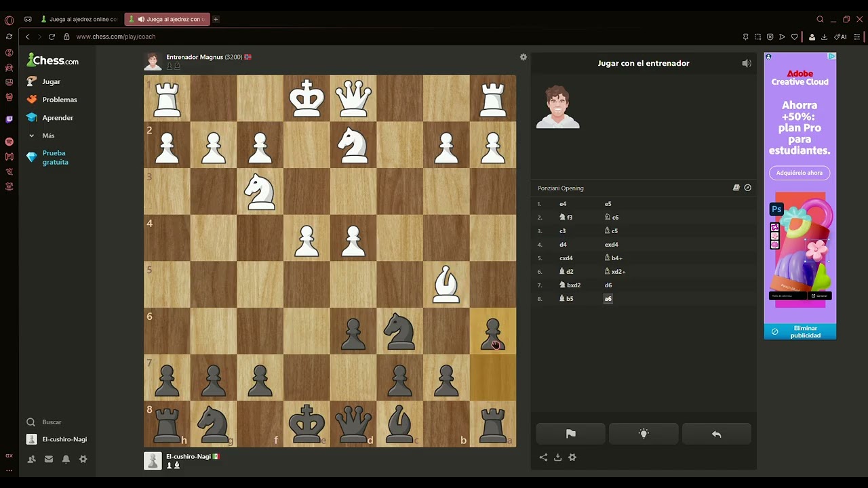
Task: Click the Magnus coach avatar in panel
Action: click(558, 106)
